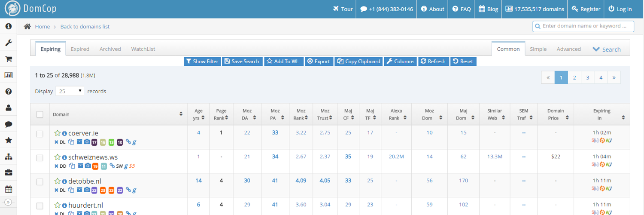Sort table by Domain column

[118, 114]
